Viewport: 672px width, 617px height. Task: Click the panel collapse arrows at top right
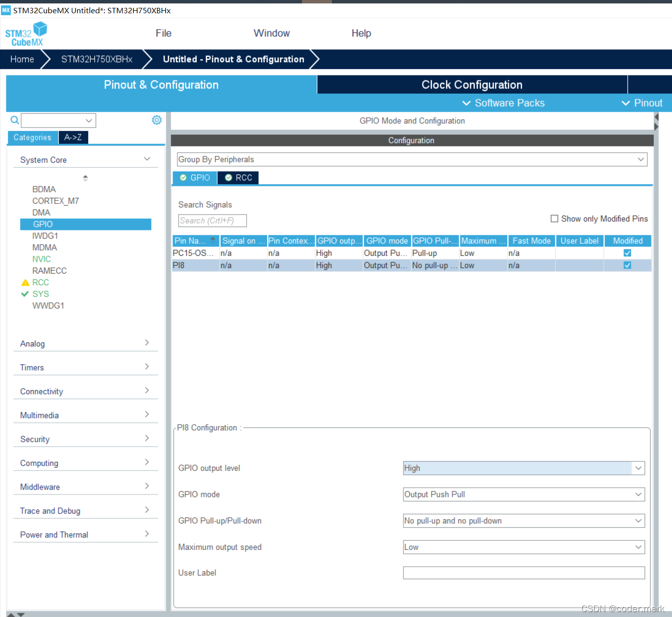(x=656, y=122)
